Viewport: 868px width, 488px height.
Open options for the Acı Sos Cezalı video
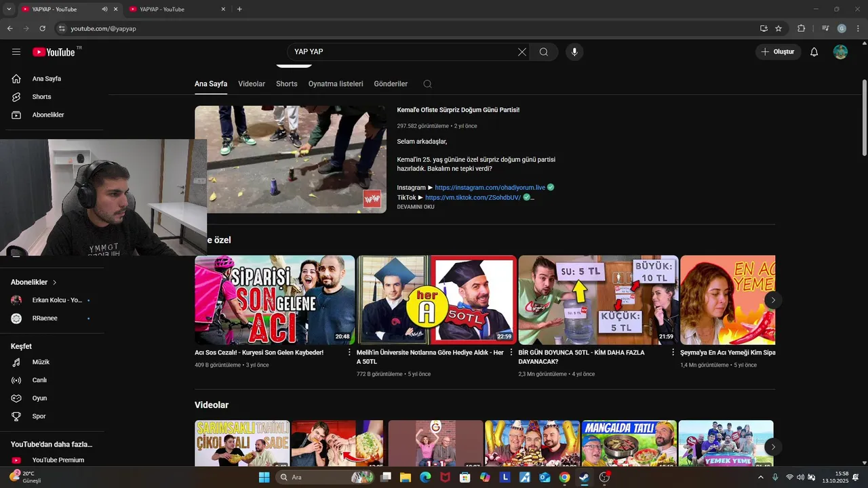point(350,352)
